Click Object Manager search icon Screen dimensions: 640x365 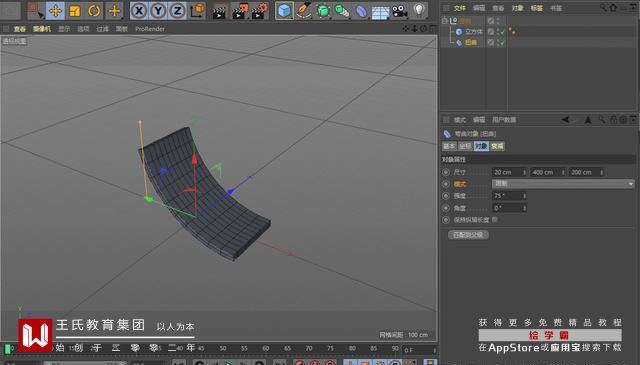[x=603, y=7]
